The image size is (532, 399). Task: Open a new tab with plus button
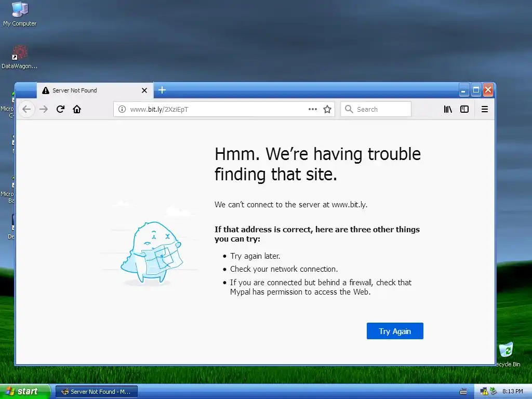click(x=162, y=90)
